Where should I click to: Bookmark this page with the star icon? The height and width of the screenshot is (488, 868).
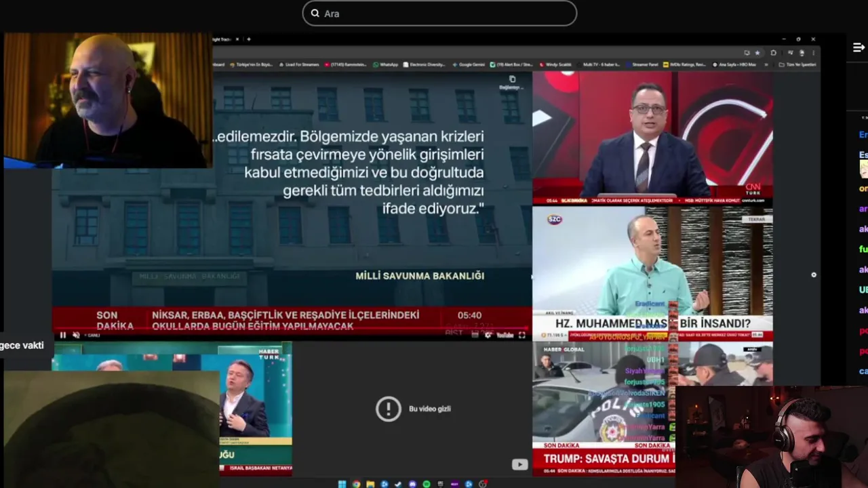pyautogui.click(x=757, y=53)
